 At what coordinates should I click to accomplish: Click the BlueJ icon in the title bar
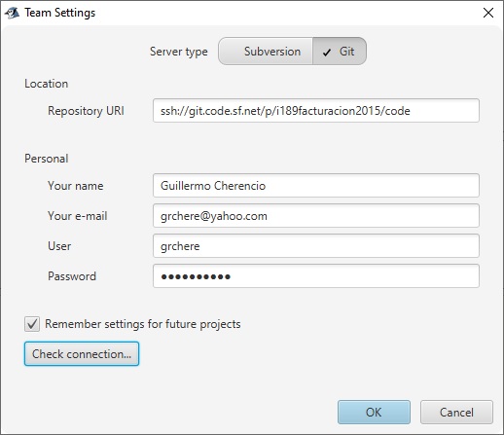(x=12, y=13)
